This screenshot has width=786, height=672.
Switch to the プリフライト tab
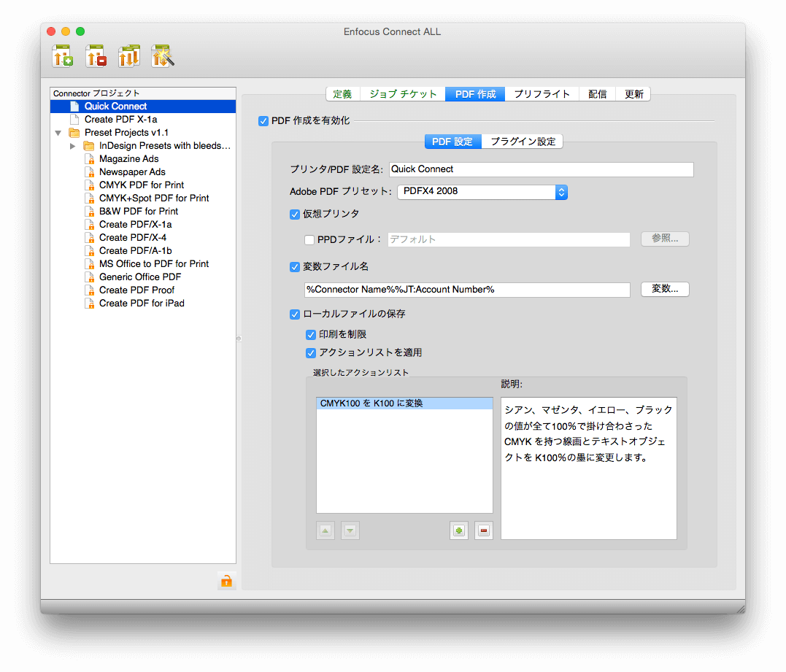542,94
